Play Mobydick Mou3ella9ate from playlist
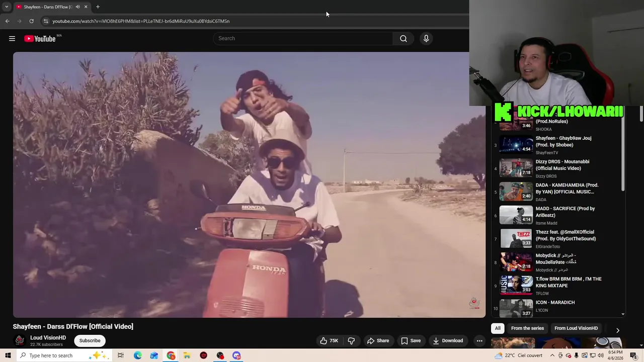Image resolution: width=644 pixels, height=362 pixels. coord(557,262)
